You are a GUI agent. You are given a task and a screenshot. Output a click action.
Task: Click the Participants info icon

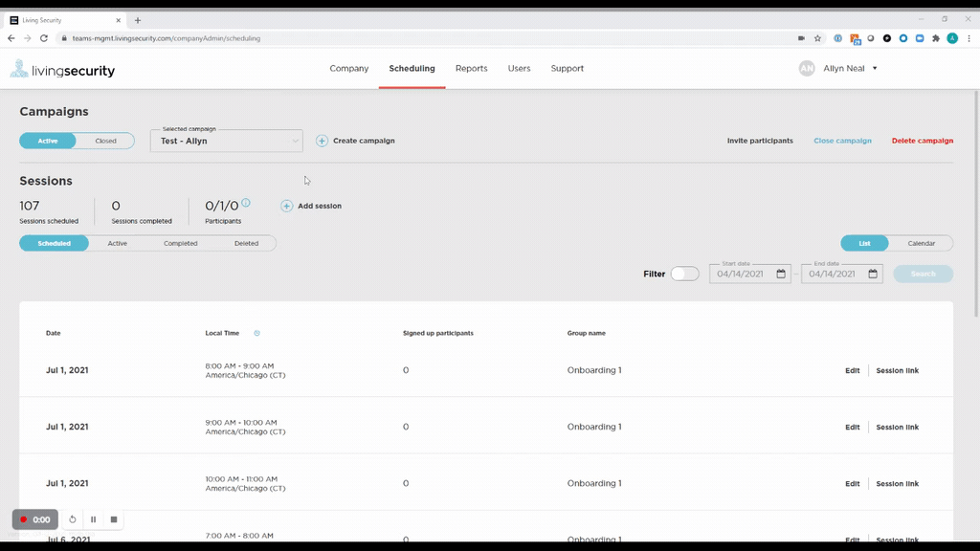coord(246,203)
